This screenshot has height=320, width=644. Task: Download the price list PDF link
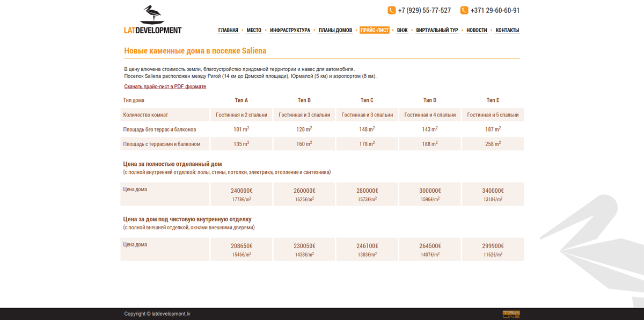165,86
